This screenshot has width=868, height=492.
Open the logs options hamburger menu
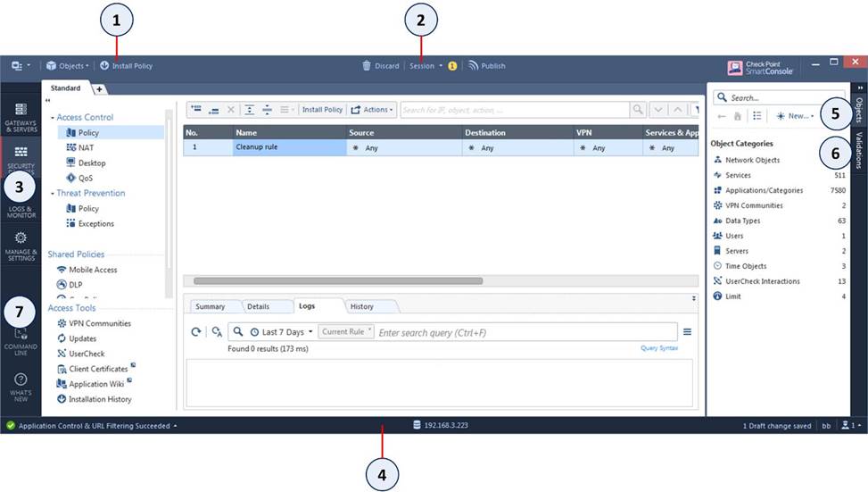pos(687,332)
